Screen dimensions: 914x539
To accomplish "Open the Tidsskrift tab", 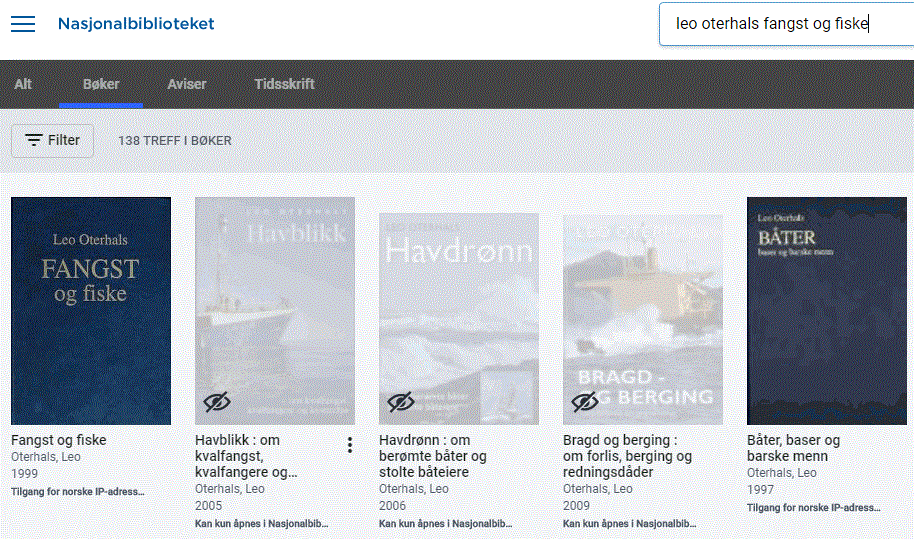I will pyautogui.click(x=284, y=84).
